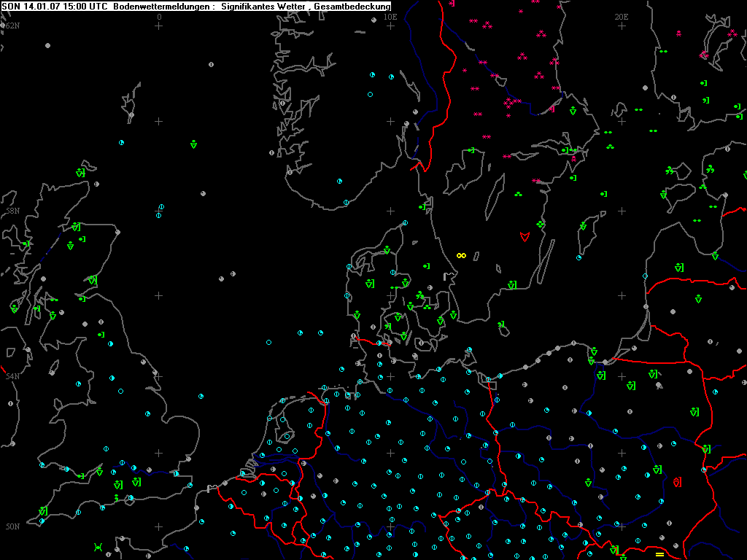This screenshot has height=560, width=747.
Task: Click the 58N latitude label
Action: tap(12, 211)
